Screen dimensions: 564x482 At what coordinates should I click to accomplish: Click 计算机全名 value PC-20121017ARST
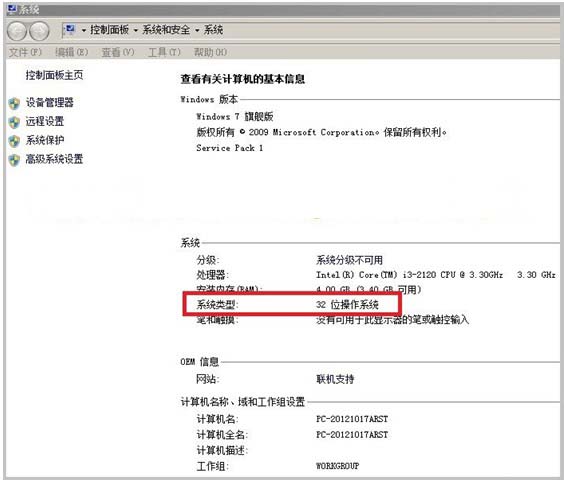(x=352, y=435)
